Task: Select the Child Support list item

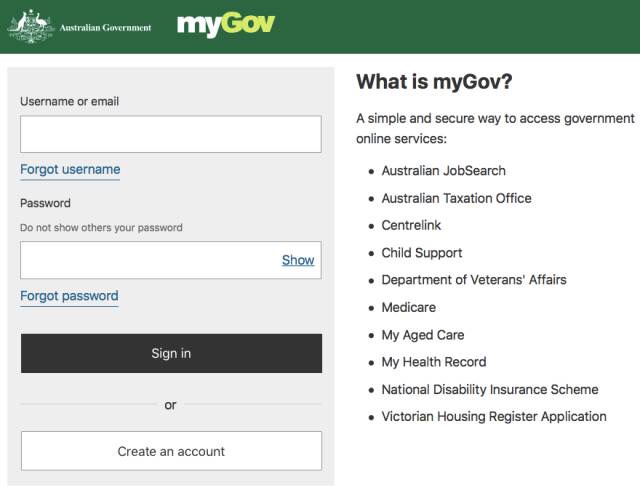Action: pos(422,253)
